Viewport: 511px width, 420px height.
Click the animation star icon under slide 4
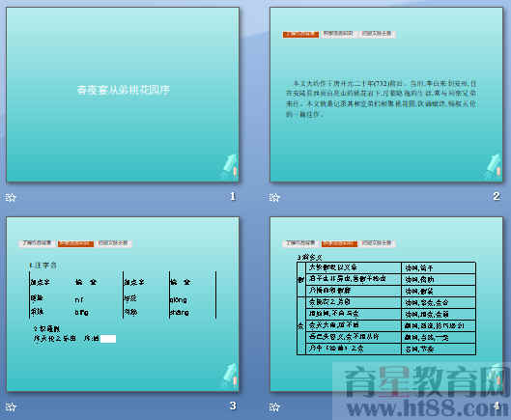click(x=274, y=406)
